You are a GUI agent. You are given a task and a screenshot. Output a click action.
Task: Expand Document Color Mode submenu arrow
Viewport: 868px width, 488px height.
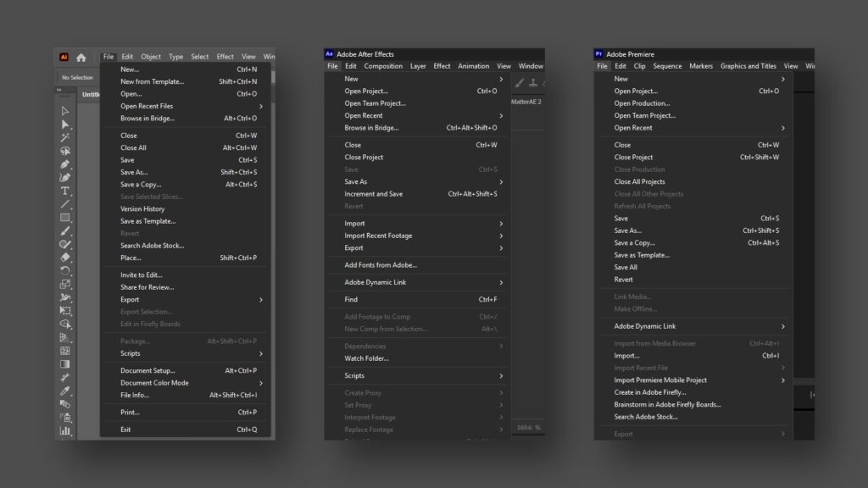pos(261,383)
